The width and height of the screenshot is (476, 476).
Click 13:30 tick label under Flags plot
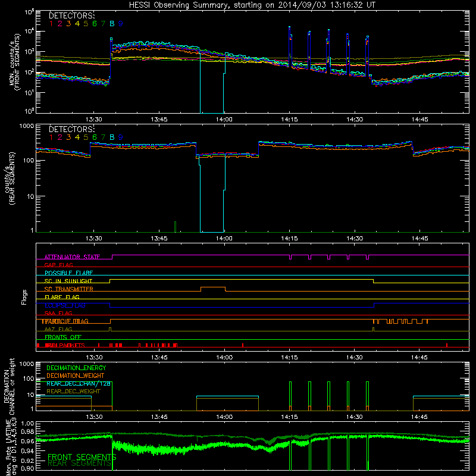pyautogui.click(x=94, y=358)
